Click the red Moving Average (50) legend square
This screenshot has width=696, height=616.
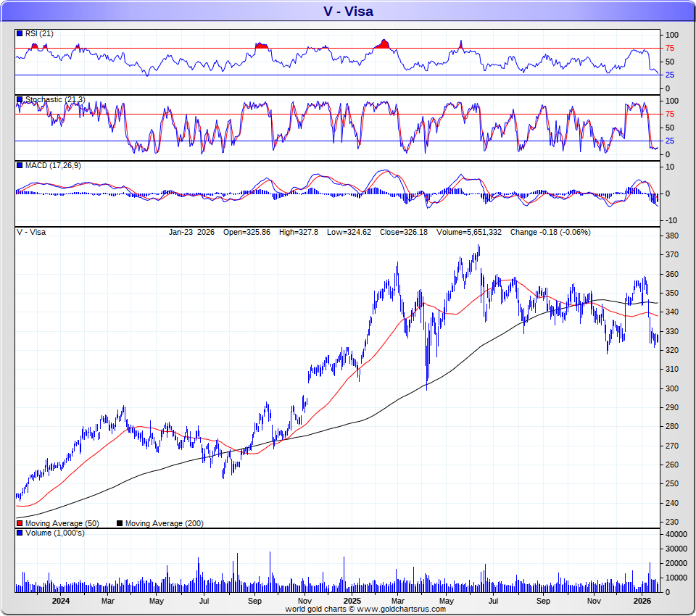[20, 524]
